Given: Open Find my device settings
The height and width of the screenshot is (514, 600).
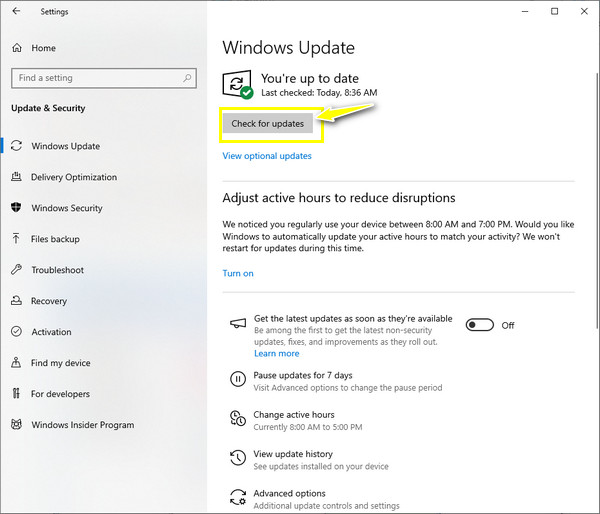Looking at the screenshot, I should point(60,363).
